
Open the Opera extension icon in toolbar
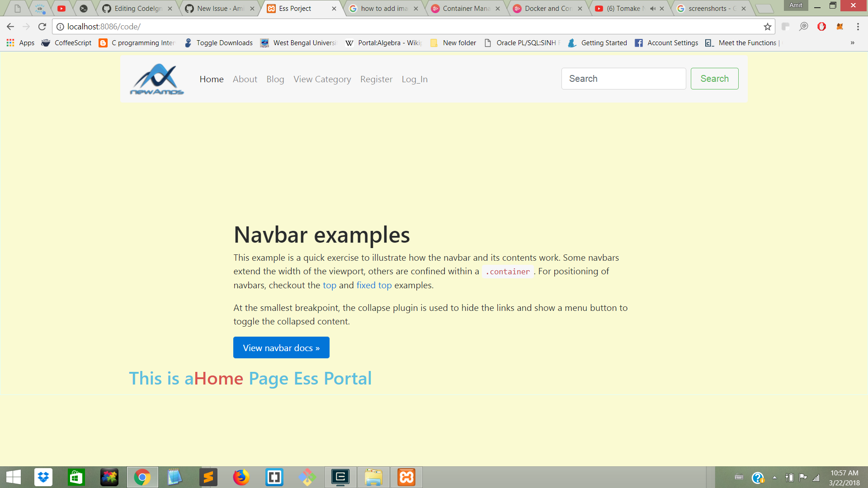coord(821,27)
